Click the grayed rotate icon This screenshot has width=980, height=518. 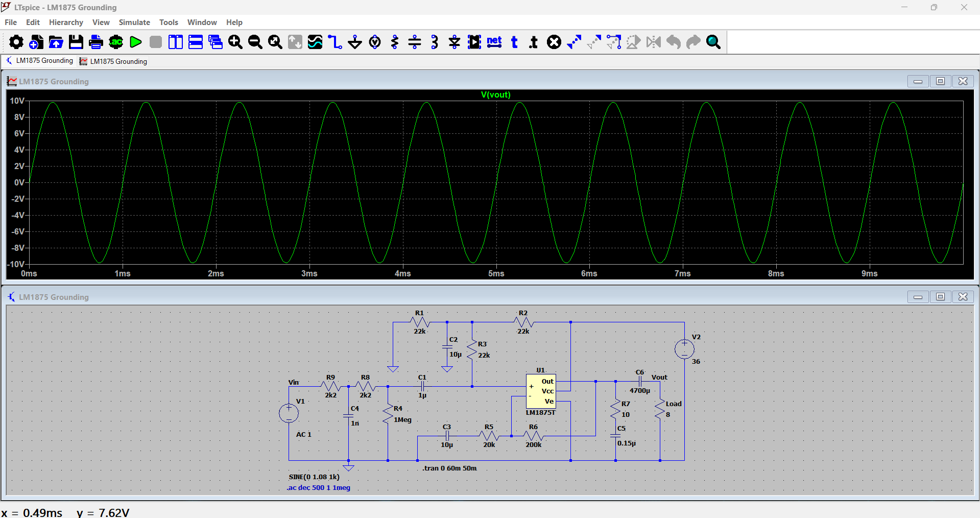[634, 42]
